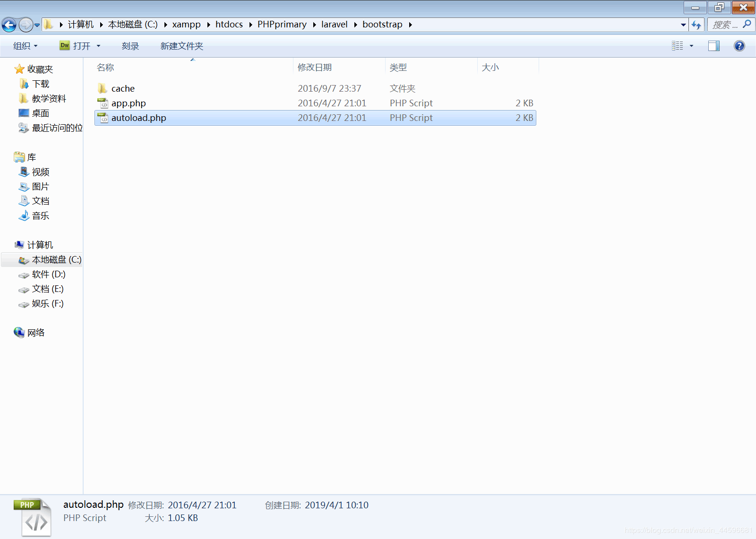This screenshot has height=539, width=756.
Task: Click the search magnifier icon
Action: pyautogui.click(x=747, y=24)
